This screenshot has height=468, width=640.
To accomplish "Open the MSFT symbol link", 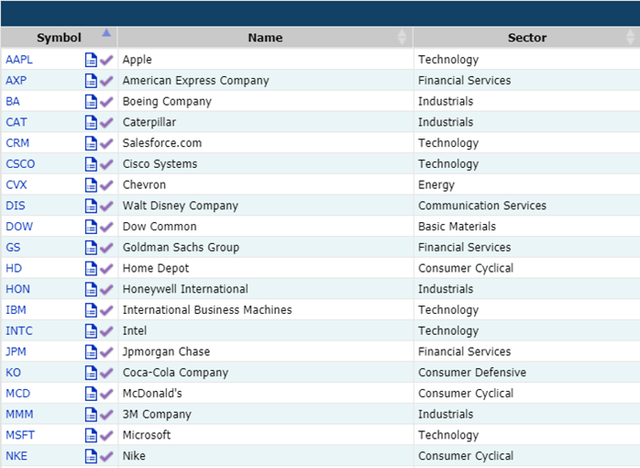I will tap(20, 435).
